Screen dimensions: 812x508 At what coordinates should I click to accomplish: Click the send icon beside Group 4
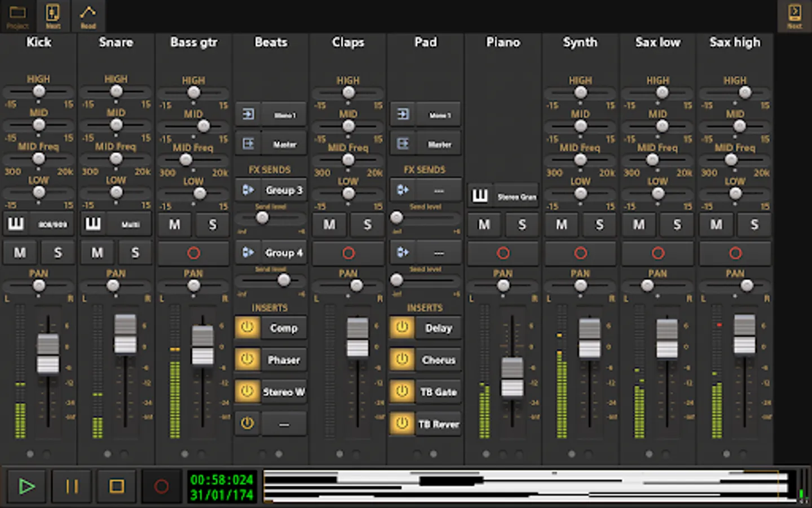pos(248,252)
